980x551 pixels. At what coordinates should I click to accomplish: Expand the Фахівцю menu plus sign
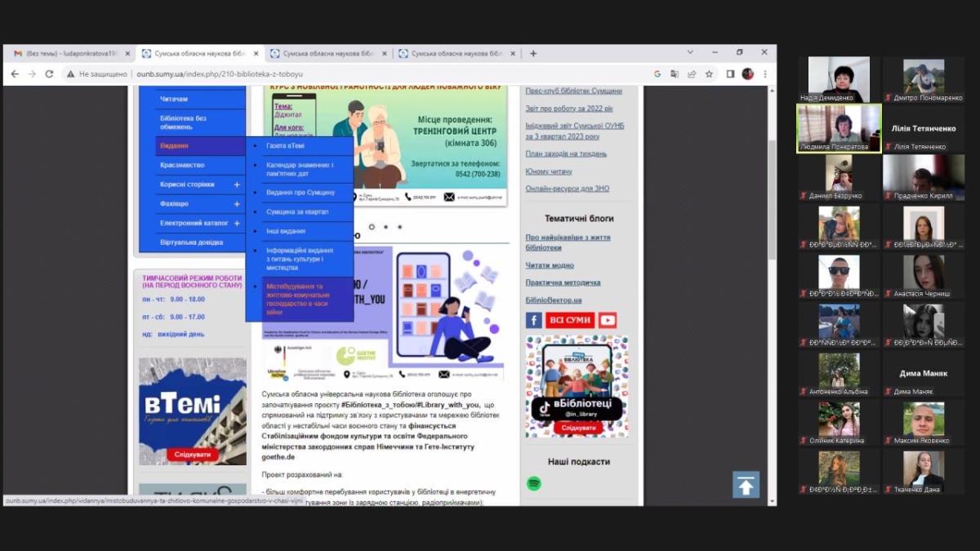coord(237,204)
